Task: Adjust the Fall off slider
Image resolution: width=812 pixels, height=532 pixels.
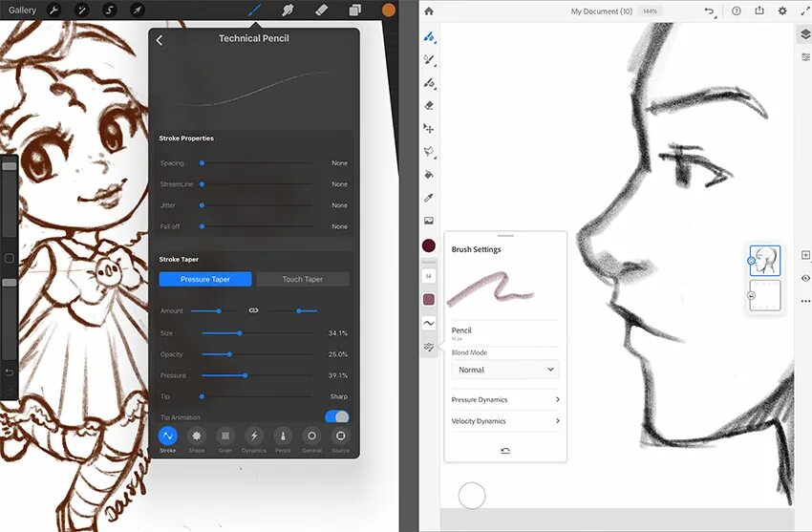Action: 256,226
